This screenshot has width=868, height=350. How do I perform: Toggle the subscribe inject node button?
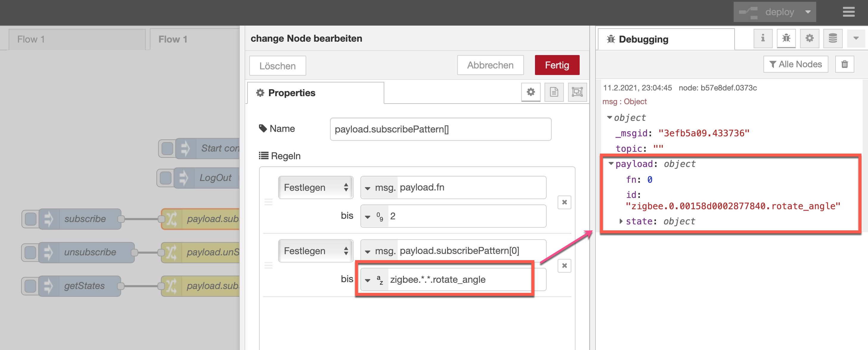pyautogui.click(x=31, y=219)
